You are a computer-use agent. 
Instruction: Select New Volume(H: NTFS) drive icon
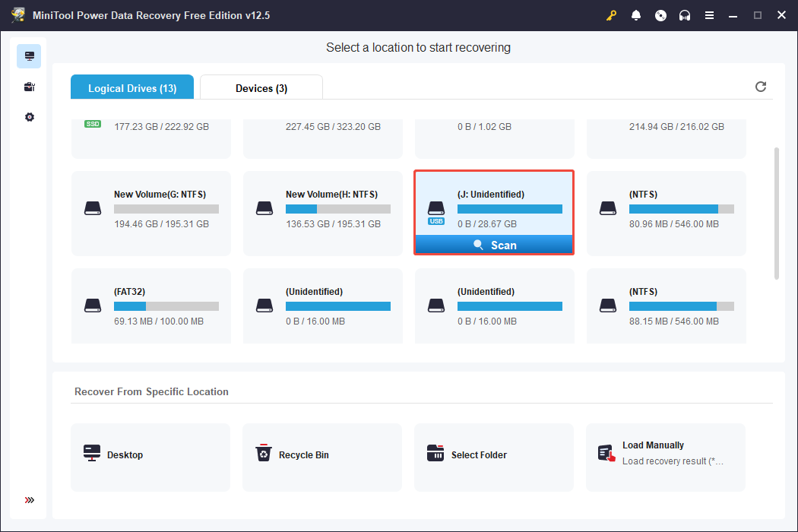tap(264, 209)
